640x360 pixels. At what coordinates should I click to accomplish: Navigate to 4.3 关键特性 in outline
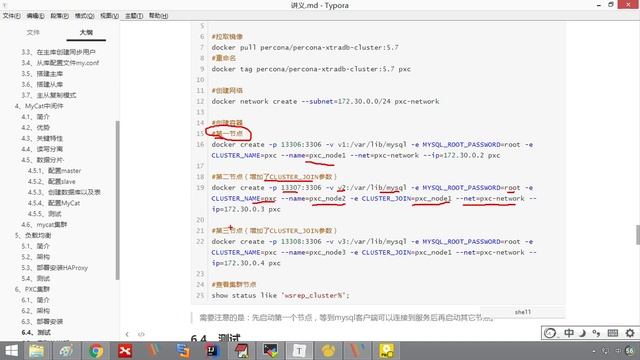pos(42,138)
